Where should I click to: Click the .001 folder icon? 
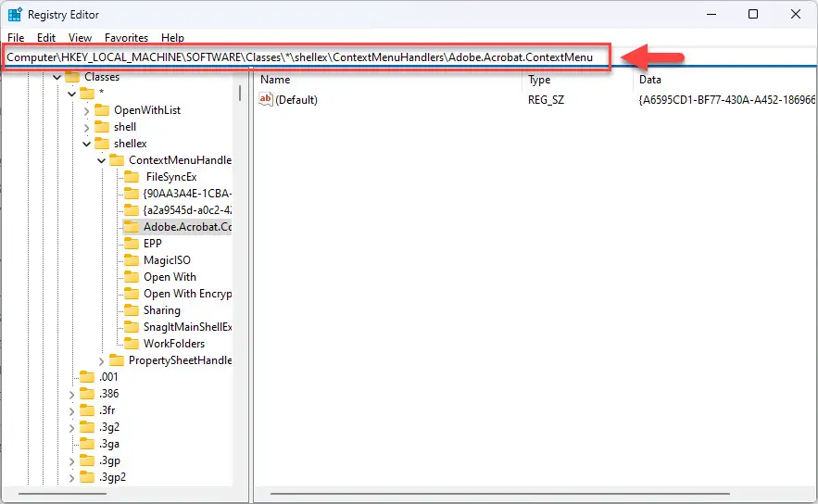pos(87,377)
